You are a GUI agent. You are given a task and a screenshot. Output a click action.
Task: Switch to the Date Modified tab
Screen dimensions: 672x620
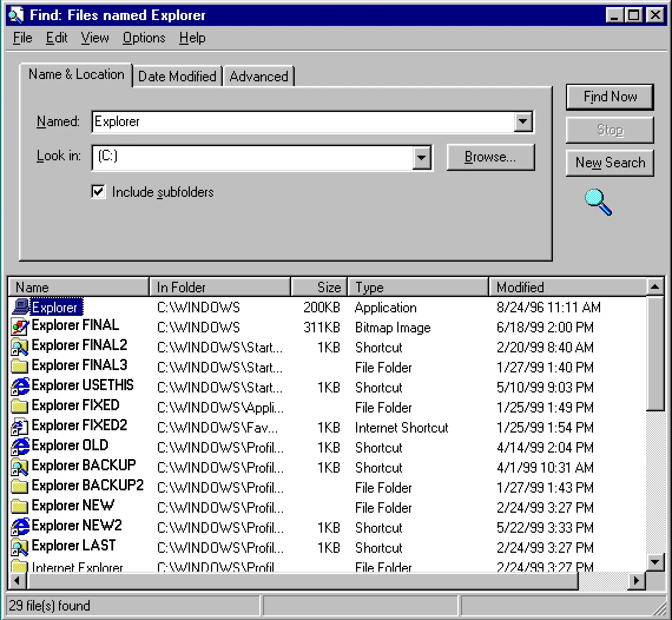[x=177, y=76]
